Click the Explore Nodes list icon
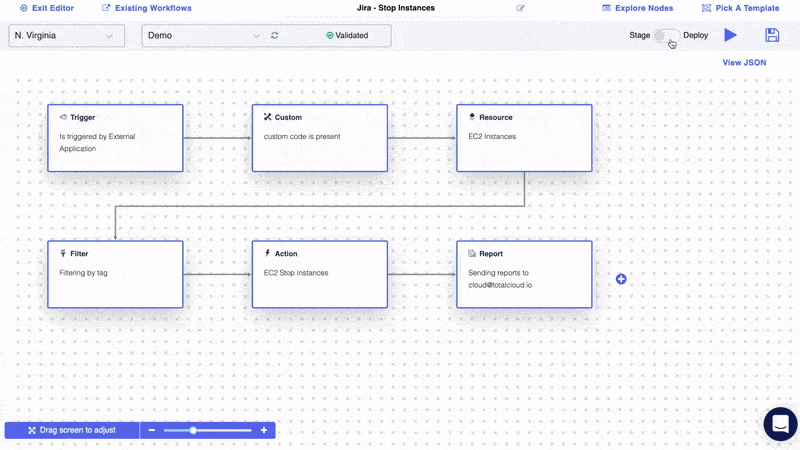Screen dimensions: 800x450 [606, 8]
